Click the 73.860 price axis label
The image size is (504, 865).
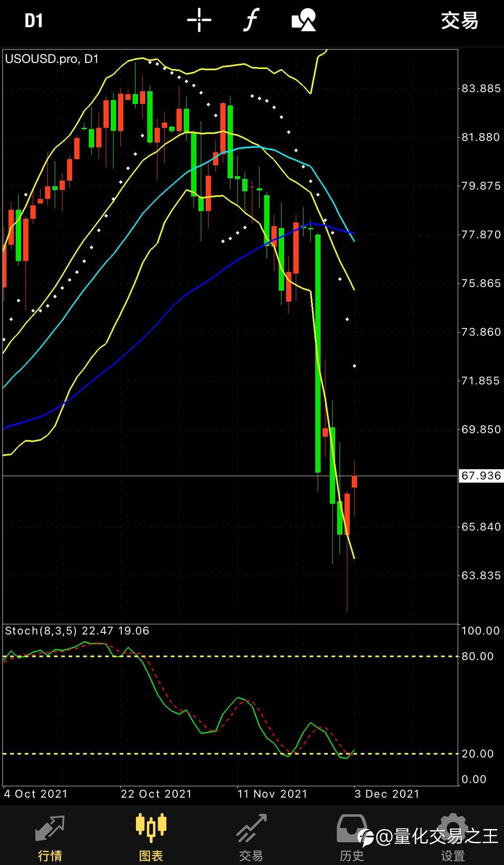tap(481, 332)
